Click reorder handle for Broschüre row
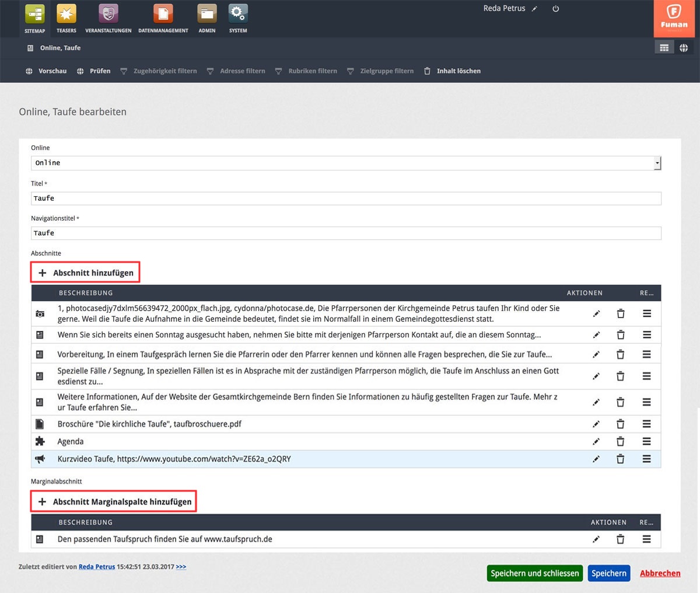The width and height of the screenshot is (700, 593). (x=646, y=424)
